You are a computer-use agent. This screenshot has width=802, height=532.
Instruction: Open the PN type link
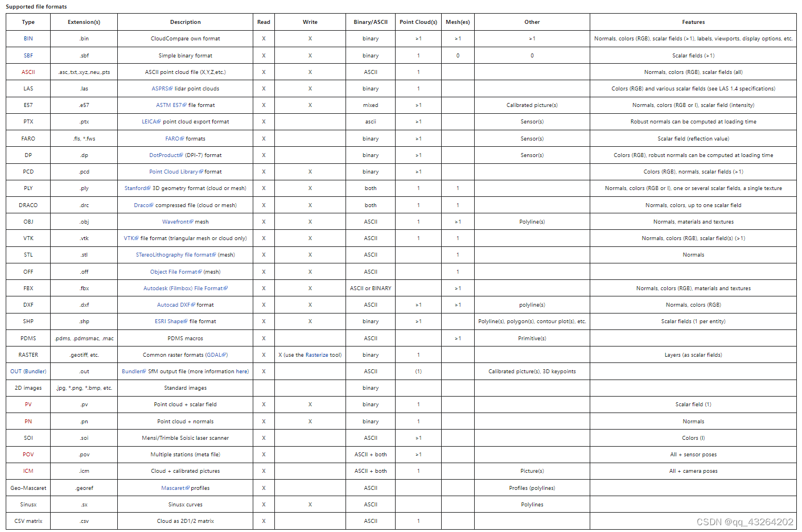28,422
